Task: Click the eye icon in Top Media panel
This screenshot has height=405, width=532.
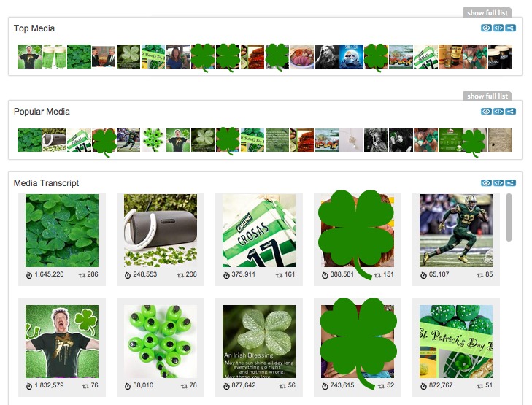Action: click(x=486, y=28)
